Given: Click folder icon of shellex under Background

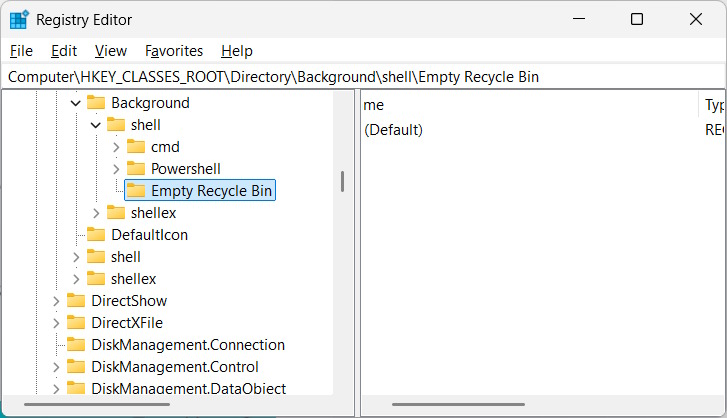Looking at the screenshot, I should click(116, 213).
